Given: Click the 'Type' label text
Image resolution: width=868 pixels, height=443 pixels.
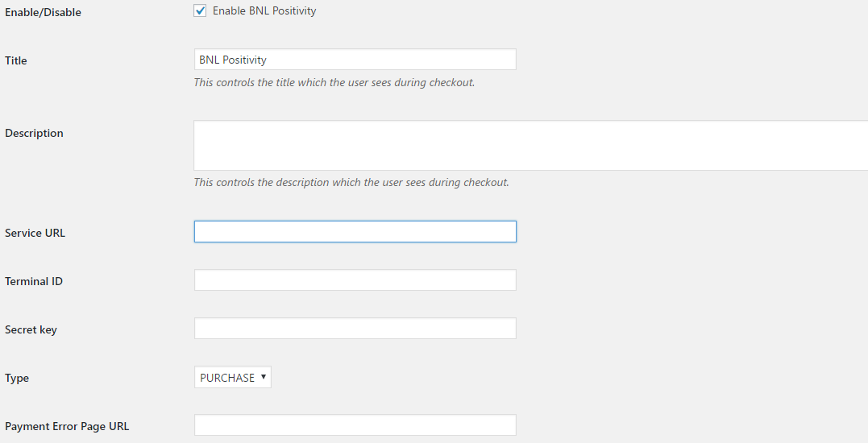Looking at the screenshot, I should tap(17, 379).
